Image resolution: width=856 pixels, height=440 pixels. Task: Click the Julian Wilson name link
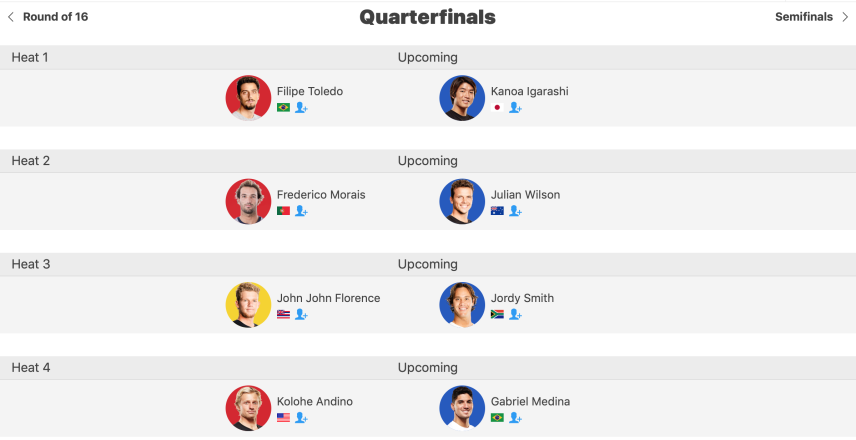point(525,195)
